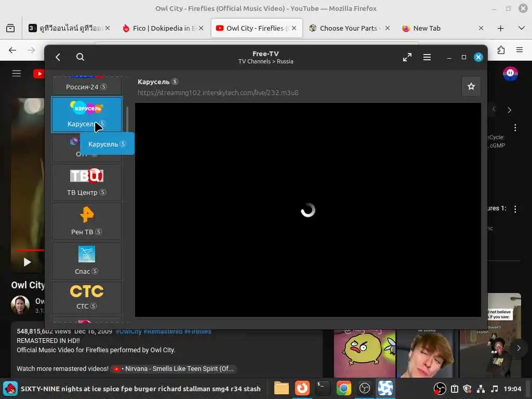Screen dimensions: 532x399
Task: Select the ТВ Центр channel
Action: point(87,182)
